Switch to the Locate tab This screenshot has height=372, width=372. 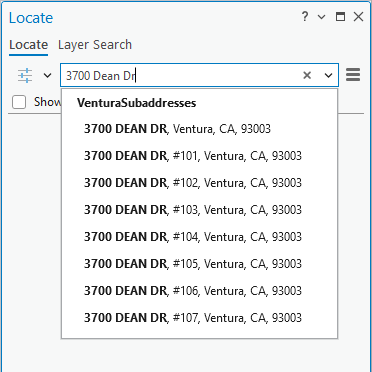(28, 45)
